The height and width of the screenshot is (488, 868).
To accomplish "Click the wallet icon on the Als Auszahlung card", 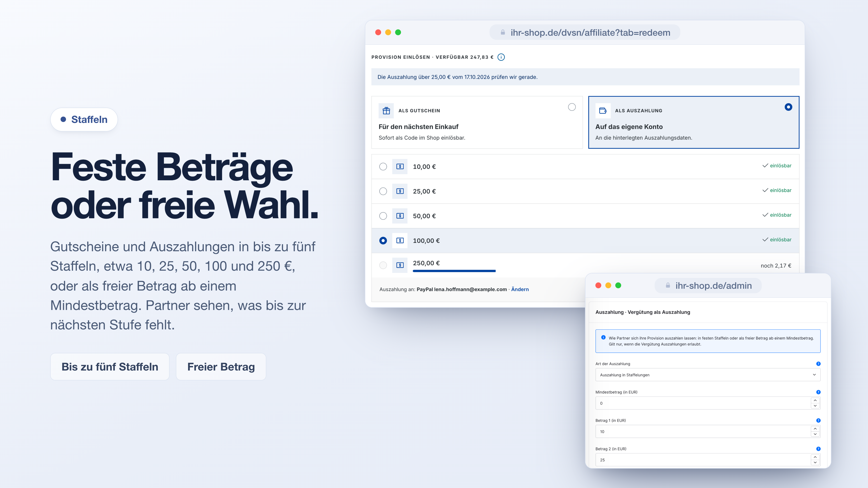I will coord(603,111).
